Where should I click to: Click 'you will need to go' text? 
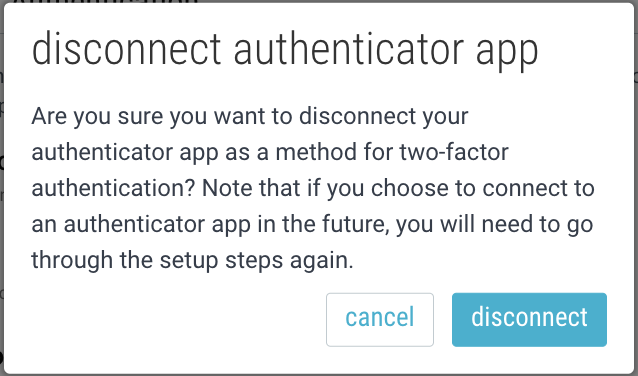click(x=494, y=224)
